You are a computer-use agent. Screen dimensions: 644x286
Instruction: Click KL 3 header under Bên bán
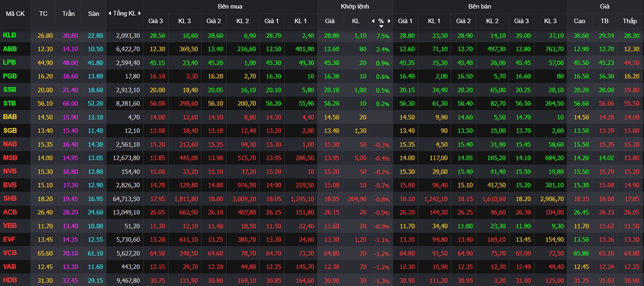550,21
